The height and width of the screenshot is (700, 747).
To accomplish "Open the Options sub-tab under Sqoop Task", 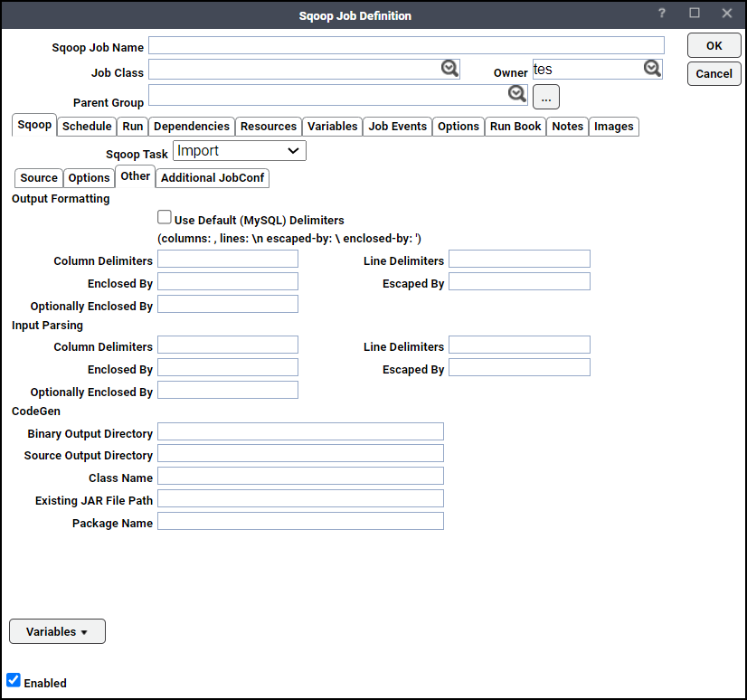I will coord(89,178).
